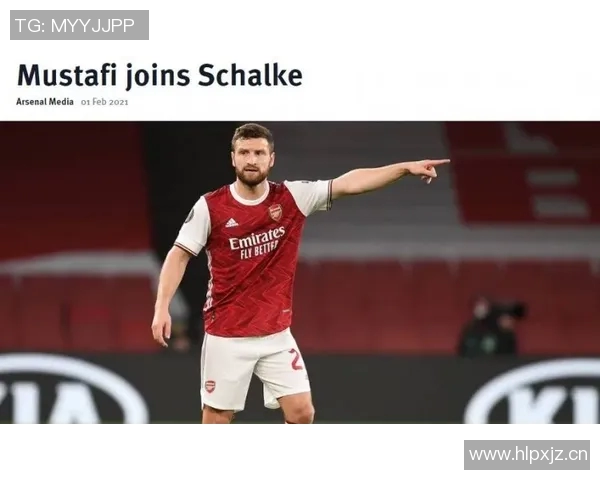The width and height of the screenshot is (600, 480).
Task: Click the Europa League sleeve badge
Action: [190, 216]
